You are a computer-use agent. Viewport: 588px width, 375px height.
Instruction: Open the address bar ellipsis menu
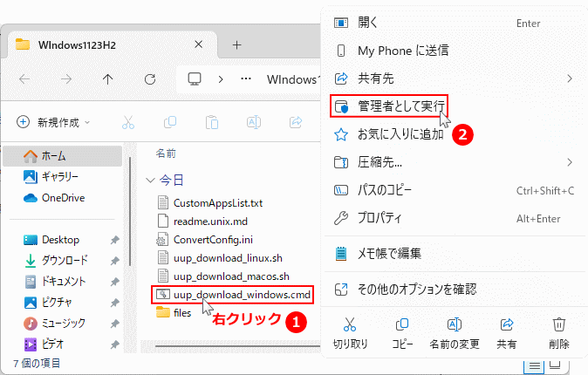tap(246, 79)
